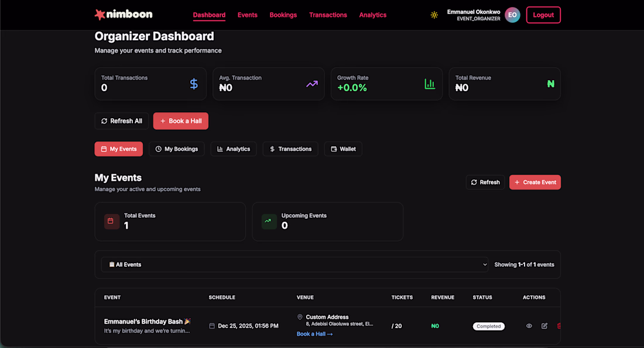Image resolution: width=644 pixels, height=348 pixels.
Task: Select the My Events tab
Action: tap(119, 149)
